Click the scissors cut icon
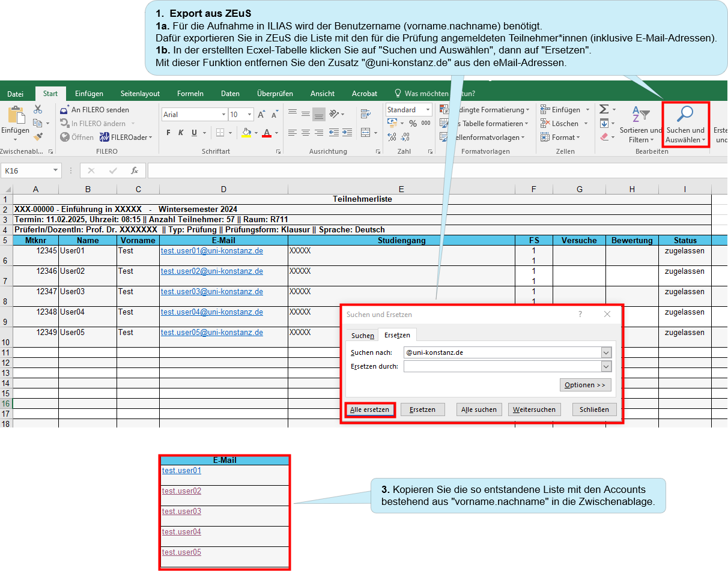The height and width of the screenshot is (571, 728). click(38, 109)
